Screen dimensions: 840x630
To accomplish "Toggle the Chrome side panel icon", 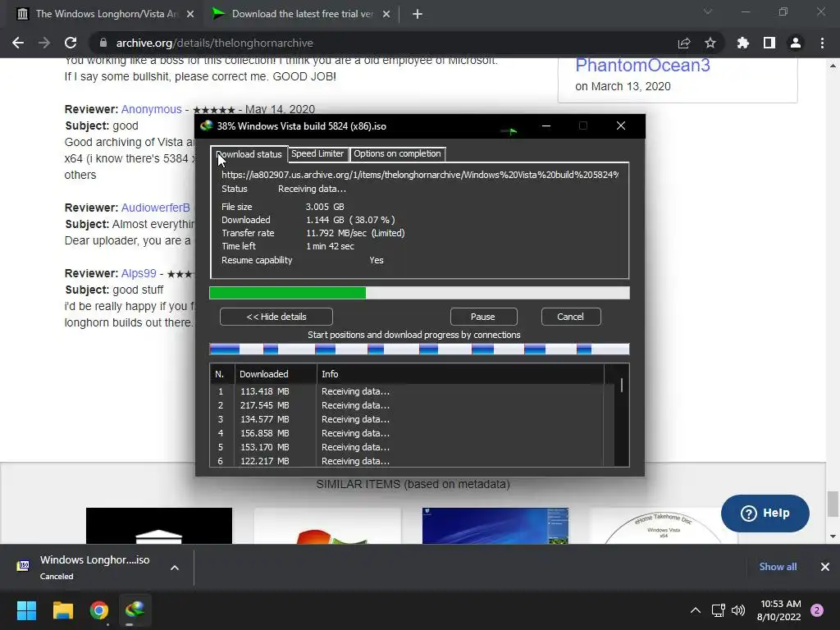I will coord(769,43).
